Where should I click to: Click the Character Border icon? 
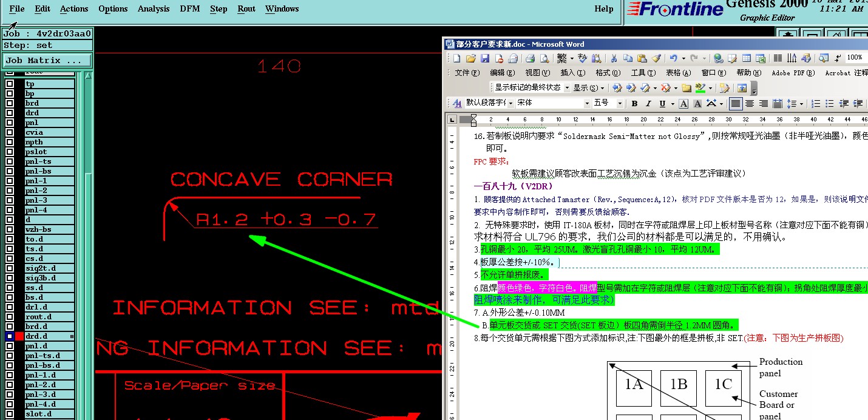tap(683, 103)
